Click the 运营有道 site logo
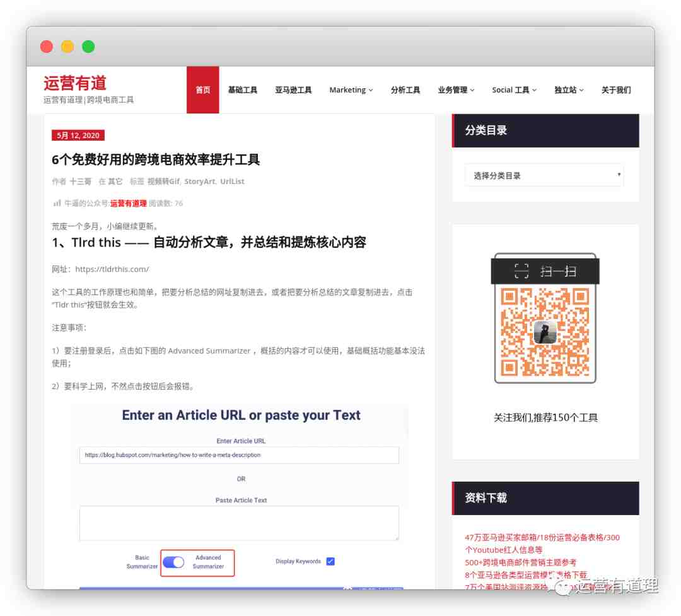The width and height of the screenshot is (681, 616). click(74, 83)
